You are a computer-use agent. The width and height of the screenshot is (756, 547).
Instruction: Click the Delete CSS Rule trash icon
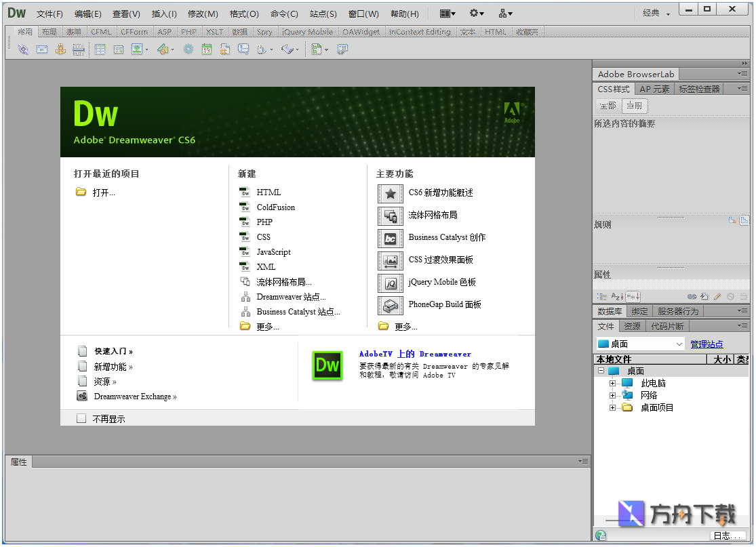(744, 296)
